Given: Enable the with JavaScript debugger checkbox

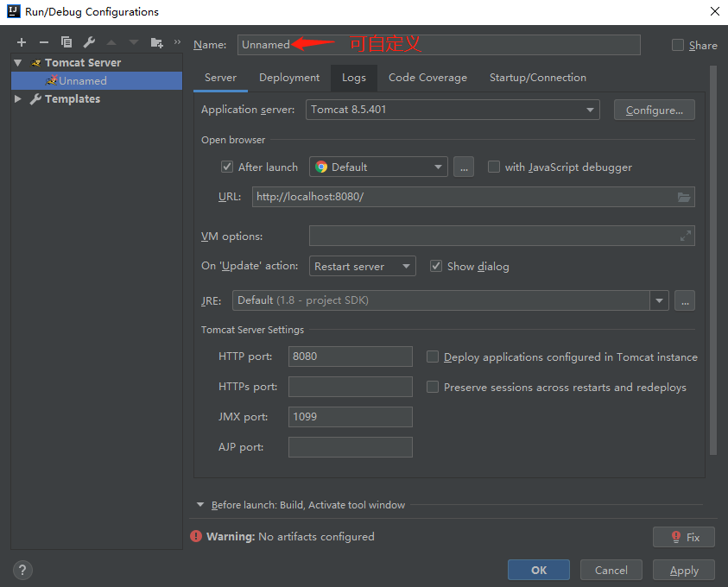Looking at the screenshot, I should [494, 167].
